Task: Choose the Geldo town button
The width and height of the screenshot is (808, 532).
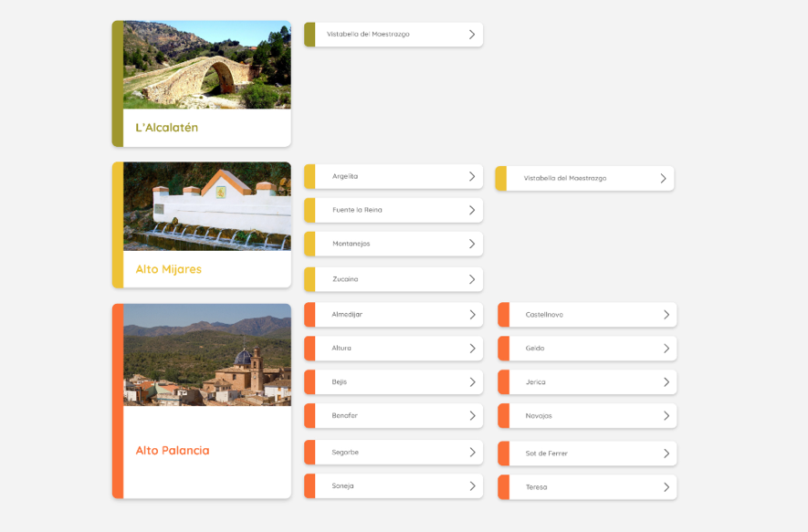Action: 587,349
